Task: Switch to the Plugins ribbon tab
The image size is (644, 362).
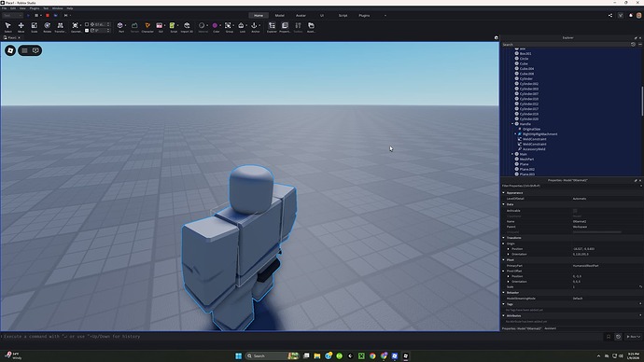Action: (x=364, y=16)
